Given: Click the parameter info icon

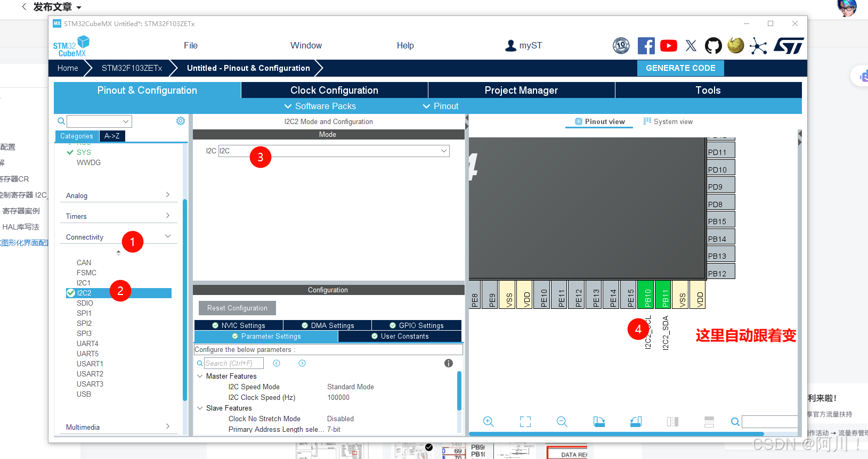Looking at the screenshot, I should tap(449, 363).
